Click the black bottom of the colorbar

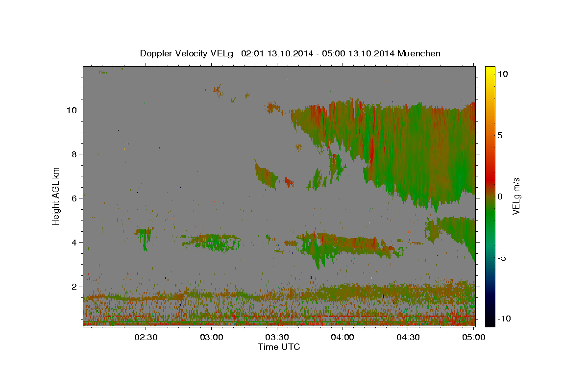point(490,322)
